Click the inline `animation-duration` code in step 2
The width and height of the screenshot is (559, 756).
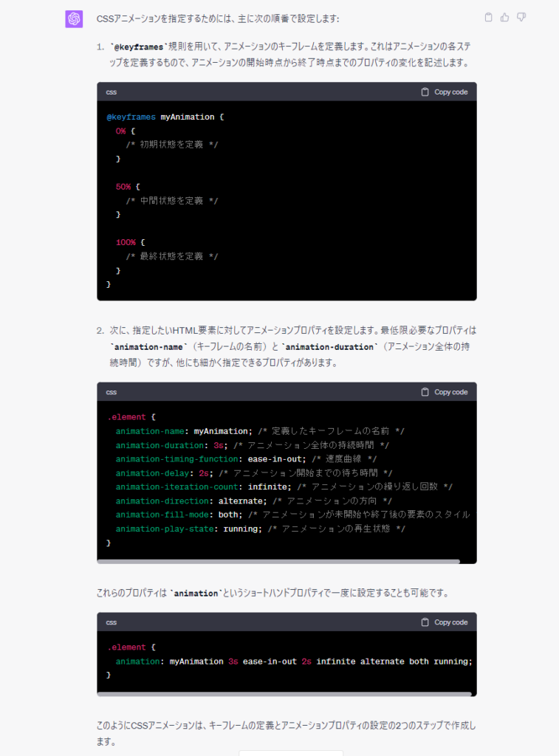(327, 347)
